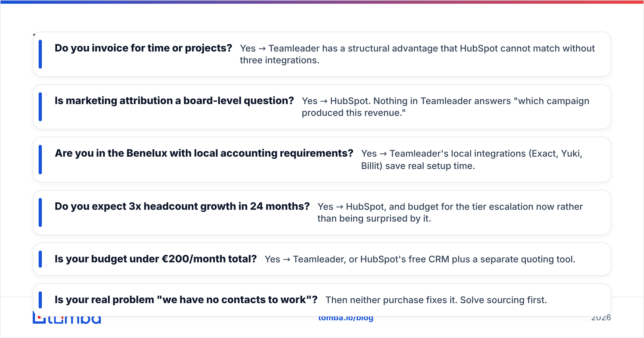The image size is (644, 338).
Task: Select the budget under €200/month card
Action: 322,259
